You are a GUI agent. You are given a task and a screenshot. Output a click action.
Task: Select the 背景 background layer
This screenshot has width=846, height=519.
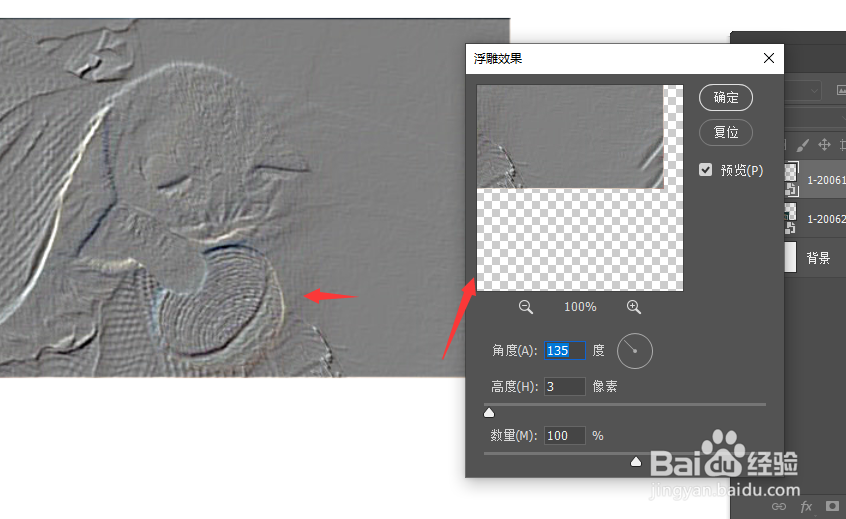pos(815,257)
